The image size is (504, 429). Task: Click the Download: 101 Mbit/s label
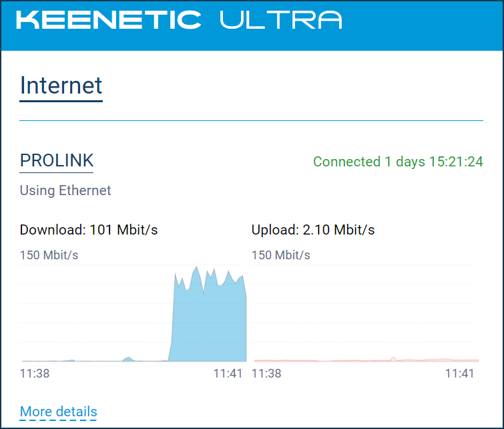89,230
